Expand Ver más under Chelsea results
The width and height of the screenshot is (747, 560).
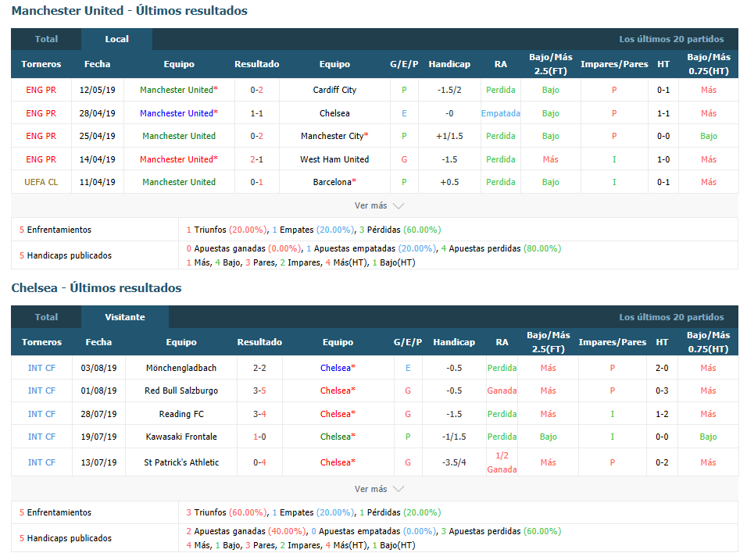[x=379, y=489]
